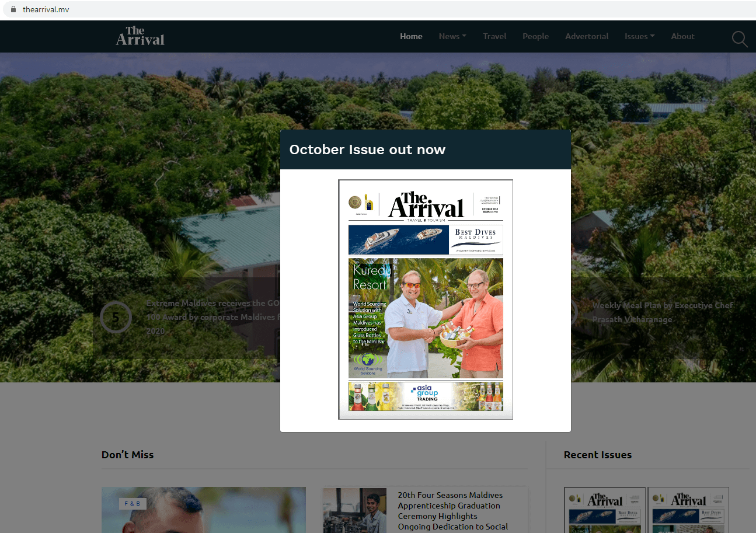This screenshot has width=756, height=533.
Task: Click the Best Dives Maldives banner ad
Action: [x=426, y=240]
